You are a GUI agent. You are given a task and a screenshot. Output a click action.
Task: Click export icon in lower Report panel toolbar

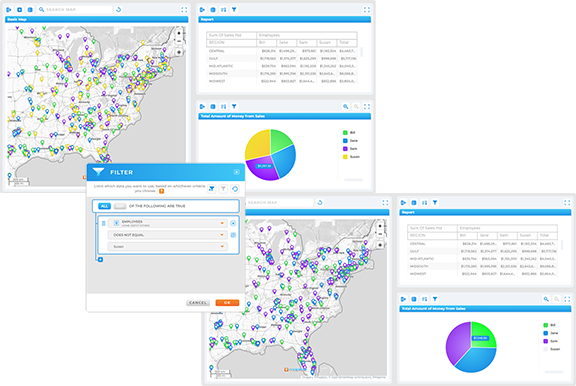(x=403, y=202)
